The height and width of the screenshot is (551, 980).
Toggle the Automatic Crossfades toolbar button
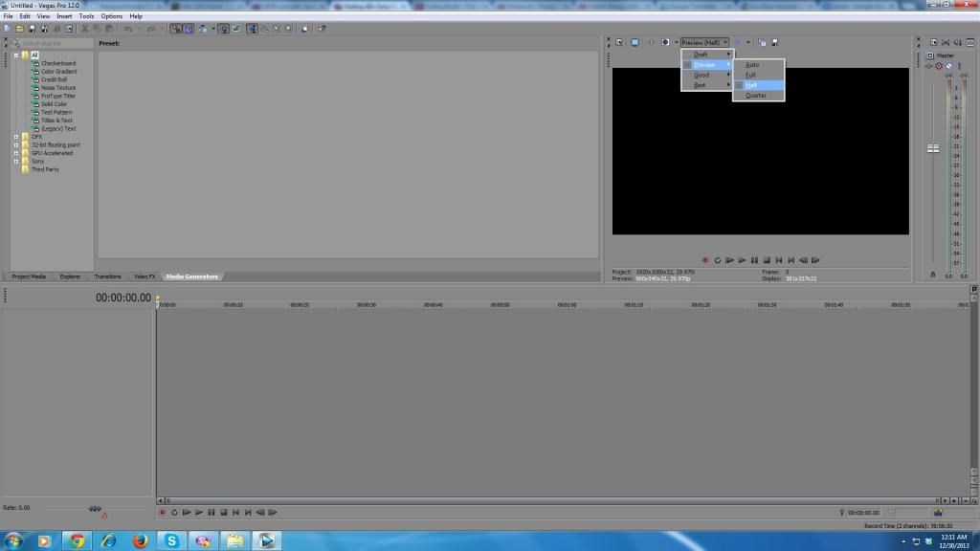[x=189, y=29]
